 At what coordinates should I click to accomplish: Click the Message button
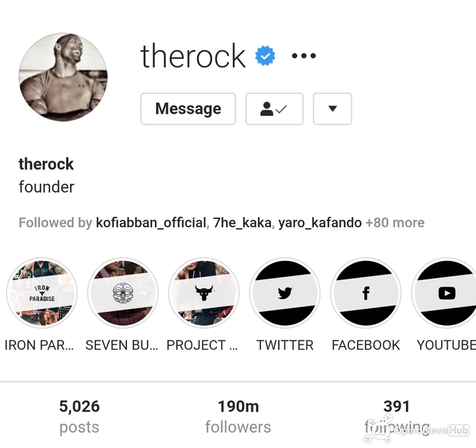188,109
